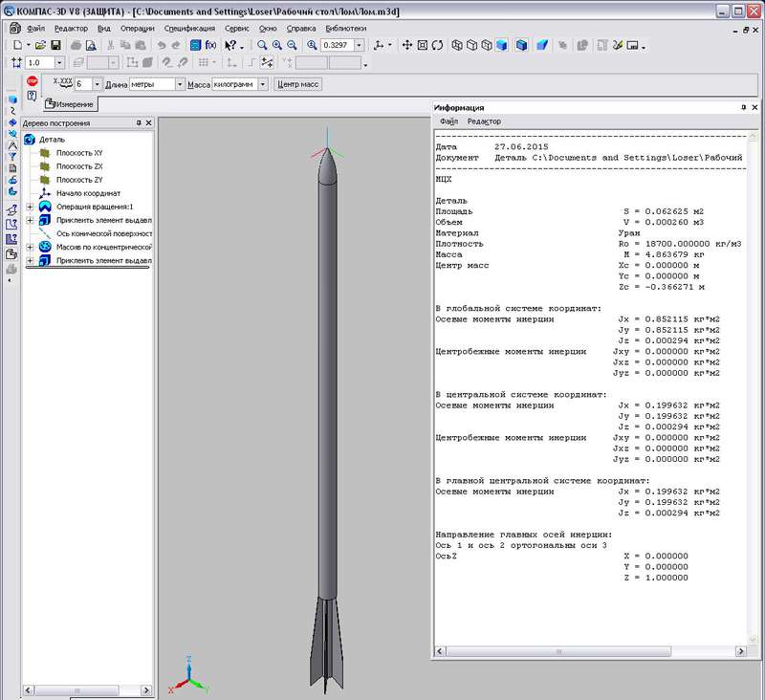Open the variables f(x) panel
Image resolution: width=765 pixels, height=700 pixels.
point(210,45)
